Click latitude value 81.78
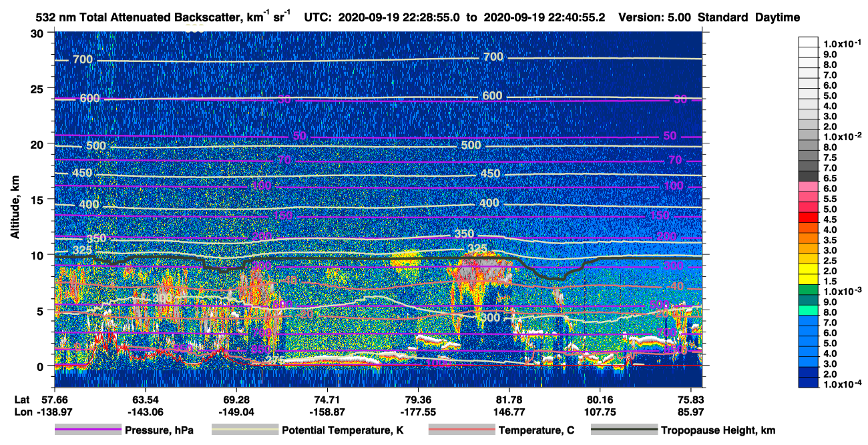This screenshot has height=445, width=868. tap(509, 400)
